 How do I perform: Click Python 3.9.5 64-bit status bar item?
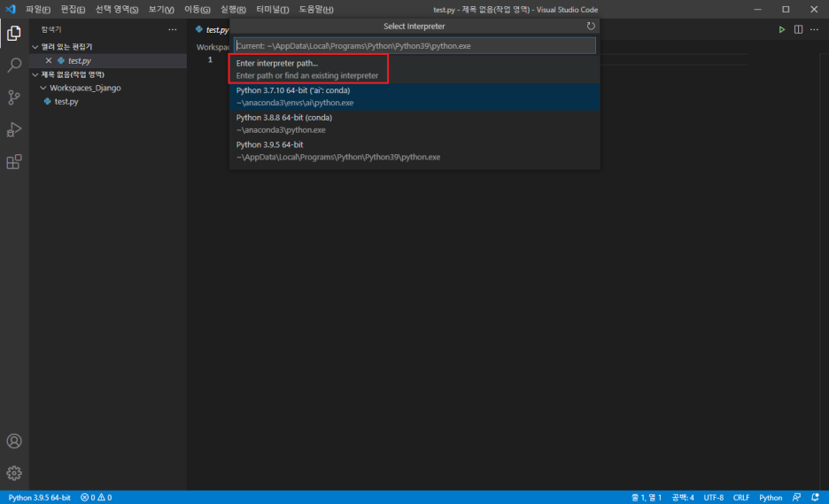(x=39, y=498)
